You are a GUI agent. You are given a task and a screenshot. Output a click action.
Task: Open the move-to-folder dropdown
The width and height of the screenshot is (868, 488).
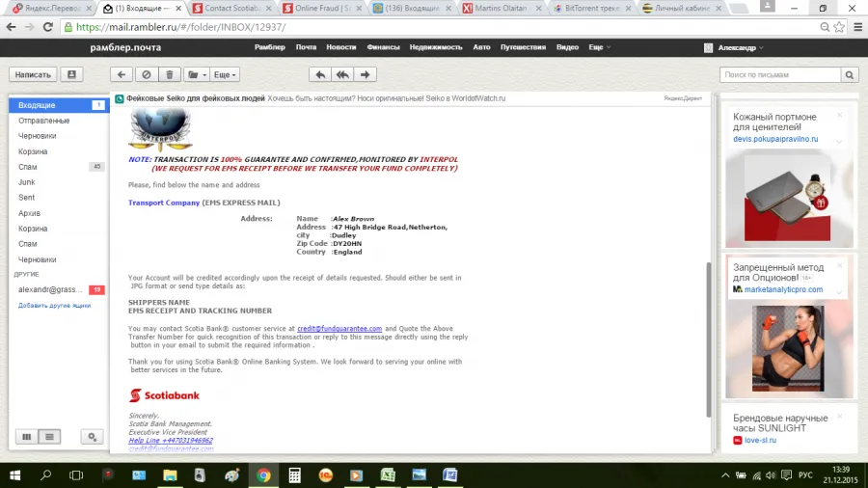[x=197, y=74]
